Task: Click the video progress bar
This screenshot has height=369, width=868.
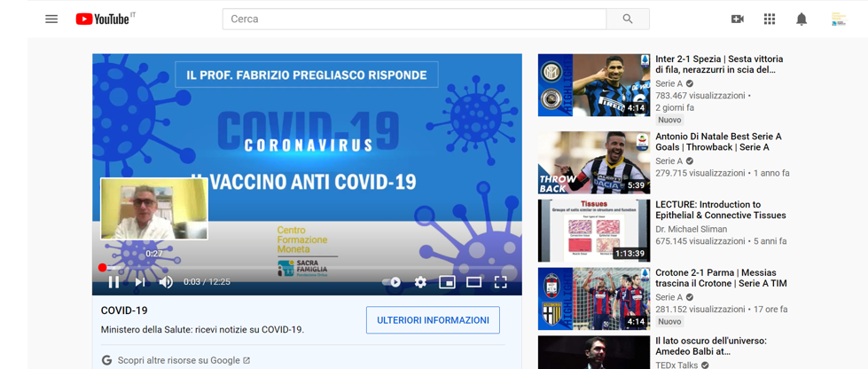Action: (x=308, y=268)
